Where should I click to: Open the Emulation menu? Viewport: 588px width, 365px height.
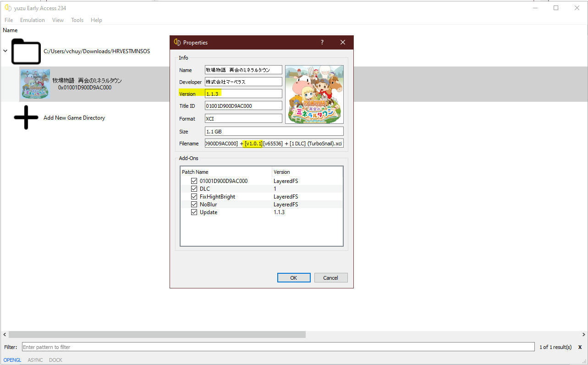(x=33, y=20)
